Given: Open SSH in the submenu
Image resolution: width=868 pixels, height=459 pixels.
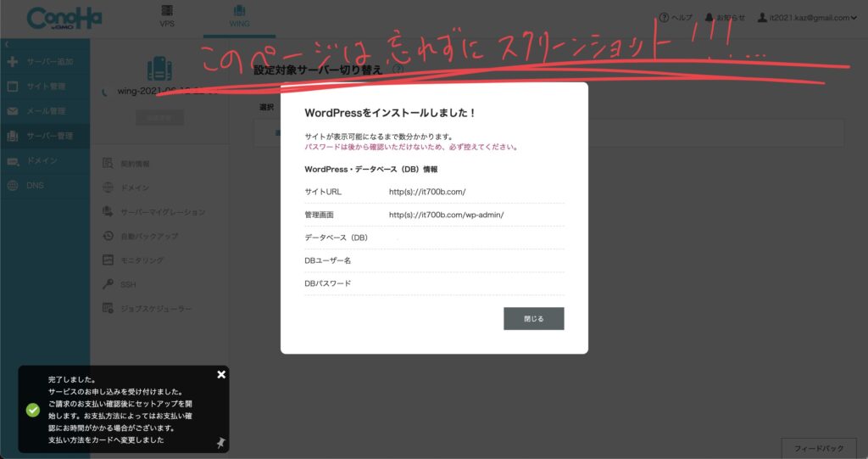Looking at the screenshot, I should [x=128, y=284].
